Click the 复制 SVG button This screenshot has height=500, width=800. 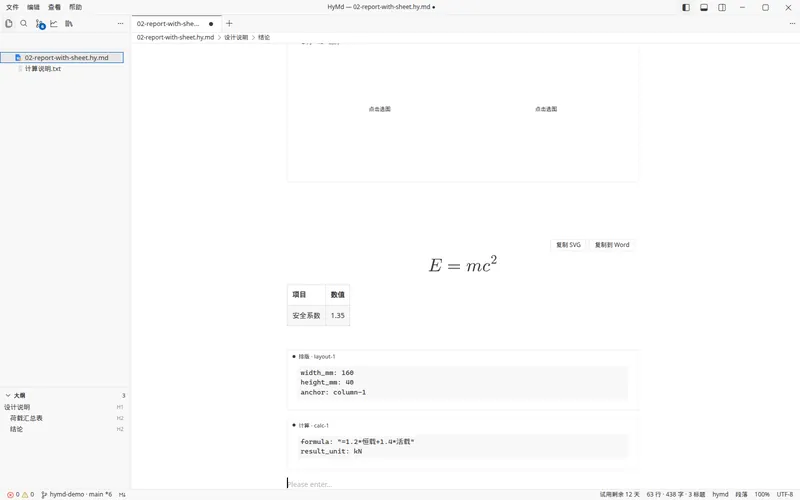click(568, 245)
